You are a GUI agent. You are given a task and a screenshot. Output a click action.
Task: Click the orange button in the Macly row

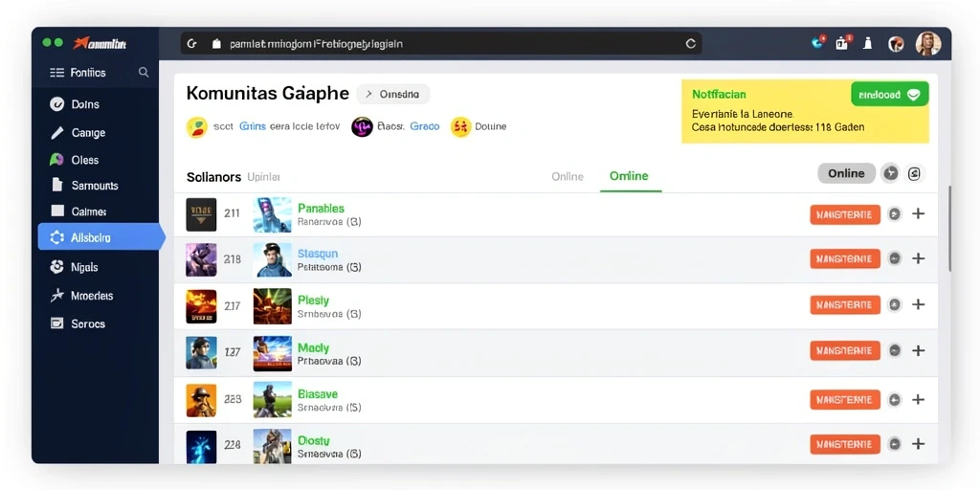844,350
